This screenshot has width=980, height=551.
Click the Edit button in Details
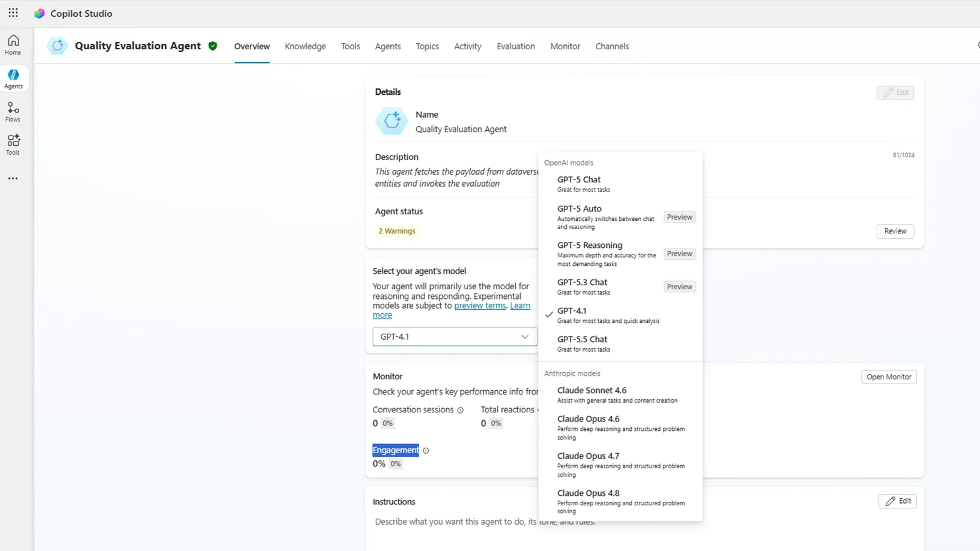click(x=895, y=92)
